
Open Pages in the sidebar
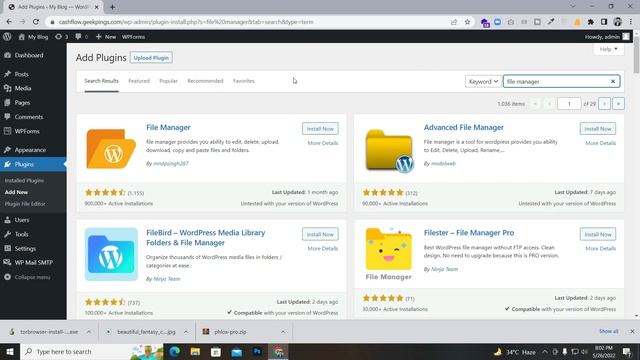(x=22, y=102)
